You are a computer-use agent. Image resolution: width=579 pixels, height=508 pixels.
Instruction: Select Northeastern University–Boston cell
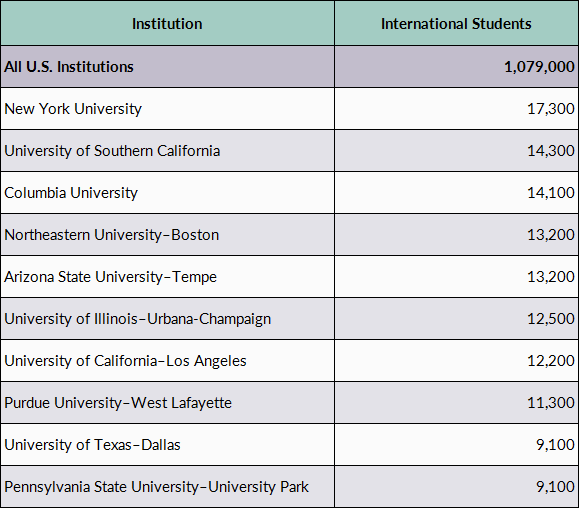[167, 235]
